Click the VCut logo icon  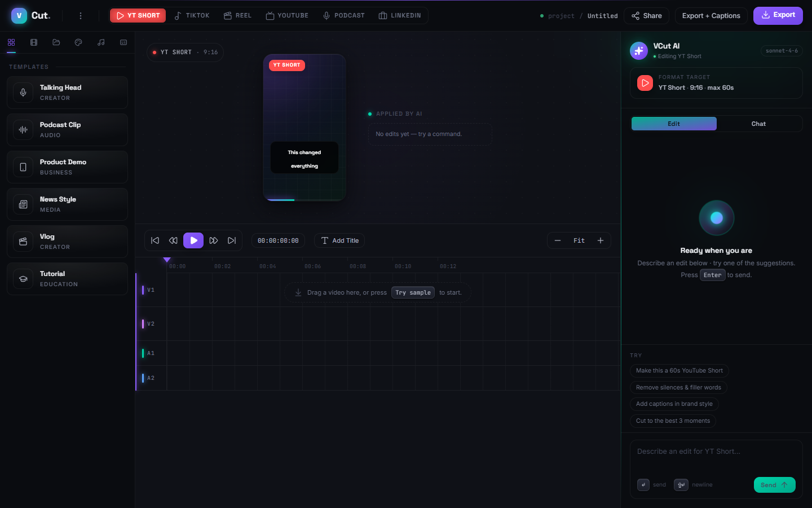19,16
